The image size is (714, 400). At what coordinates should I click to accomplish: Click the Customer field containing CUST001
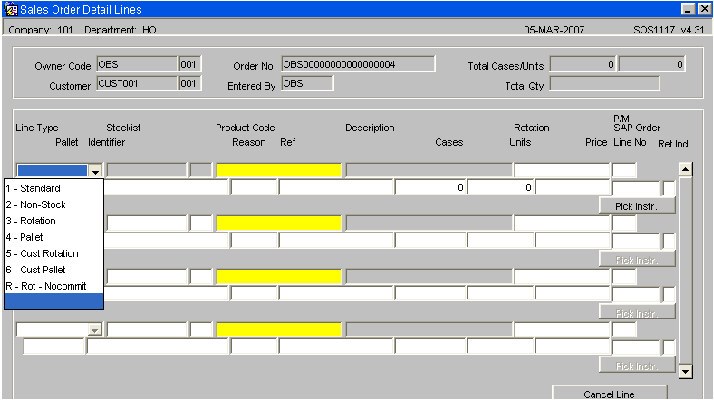coord(137,83)
